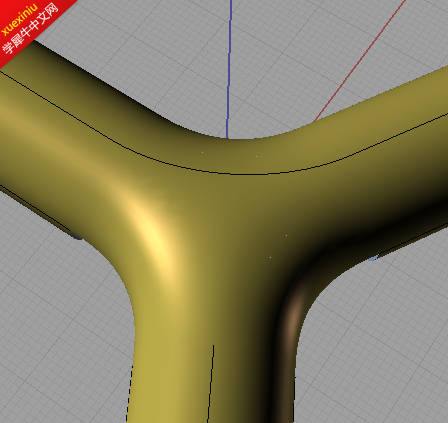The height and width of the screenshot is (423, 448).
Task: Select the blue vertical Z-axis line
Action: click(229, 68)
